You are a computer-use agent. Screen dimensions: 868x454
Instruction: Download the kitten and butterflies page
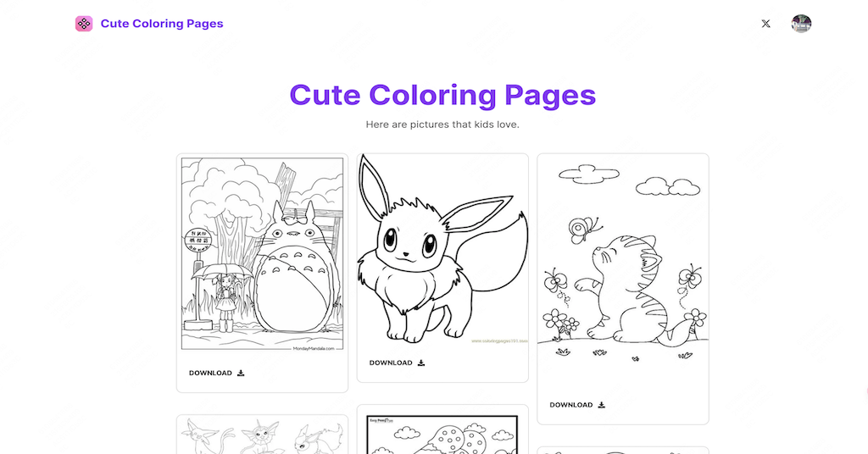click(577, 405)
